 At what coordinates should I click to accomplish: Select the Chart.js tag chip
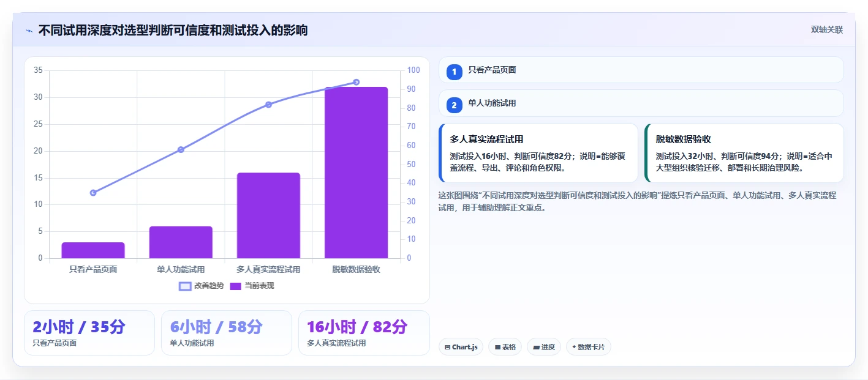461,347
